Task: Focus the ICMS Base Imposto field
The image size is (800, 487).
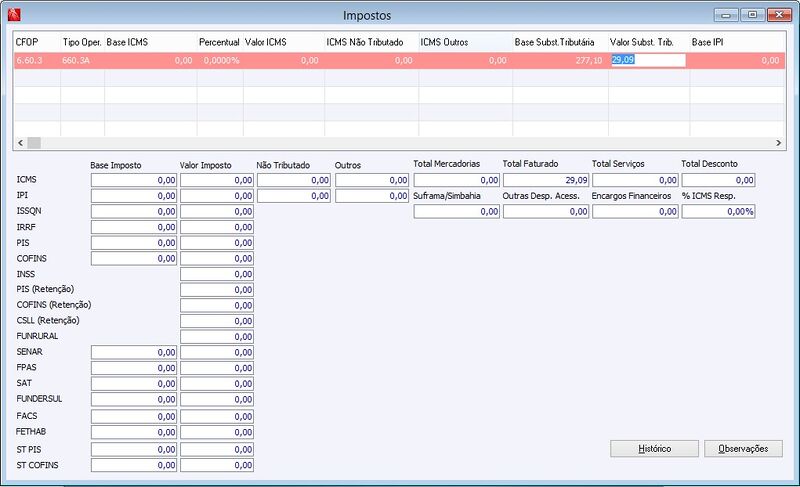Action: point(134,180)
